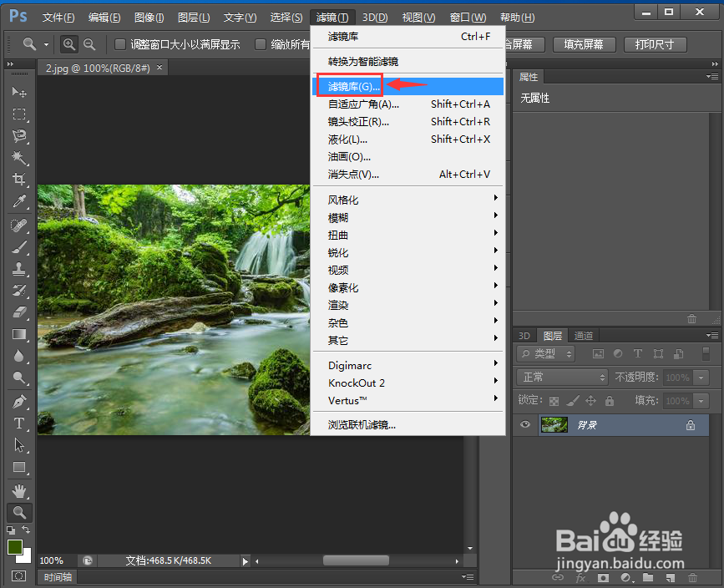This screenshot has height=588, width=724.
Task: Switch to the 3D panel tab
Action: point(524,336)
